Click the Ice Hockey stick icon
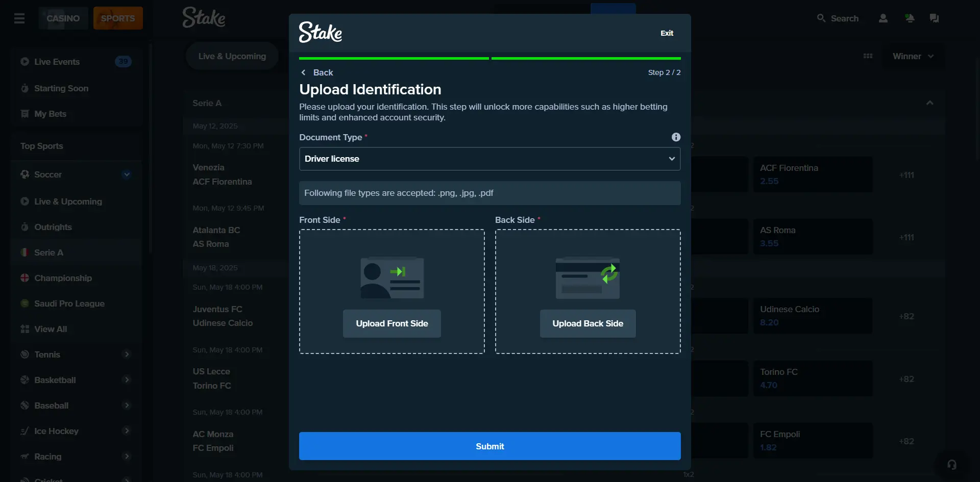This screenshot has width=980, height=482. 24,431
